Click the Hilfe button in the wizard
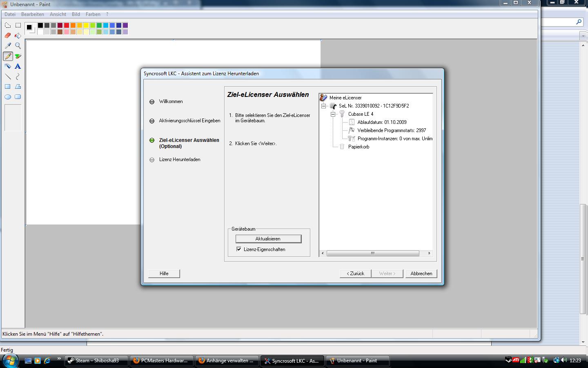 pos(164,274)
